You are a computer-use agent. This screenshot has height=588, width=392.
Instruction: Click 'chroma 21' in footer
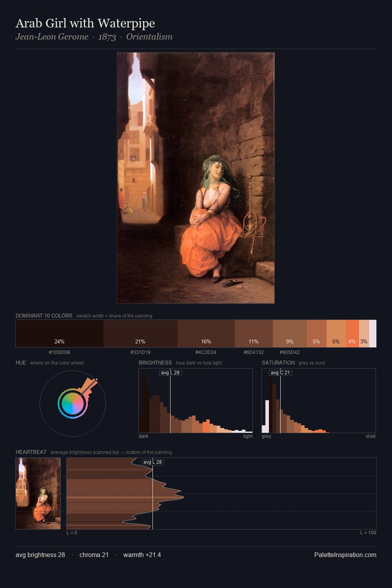(94, 555)
